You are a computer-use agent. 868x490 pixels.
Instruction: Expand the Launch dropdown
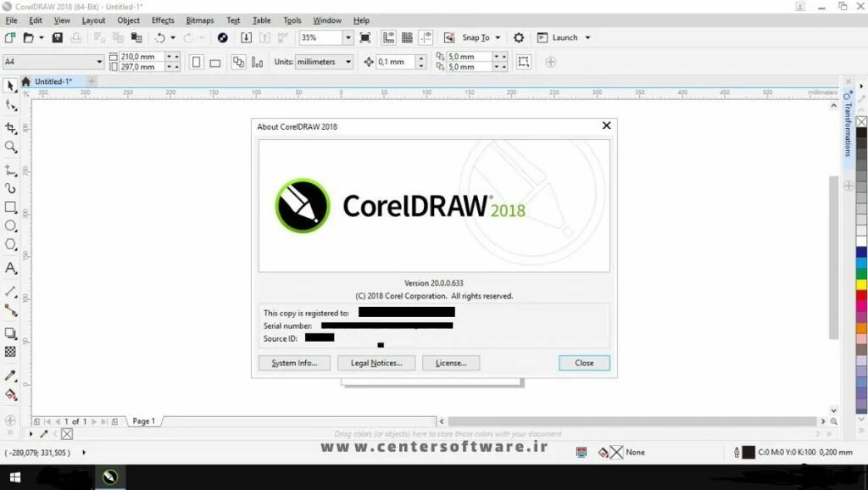click(x=588, y=37)
